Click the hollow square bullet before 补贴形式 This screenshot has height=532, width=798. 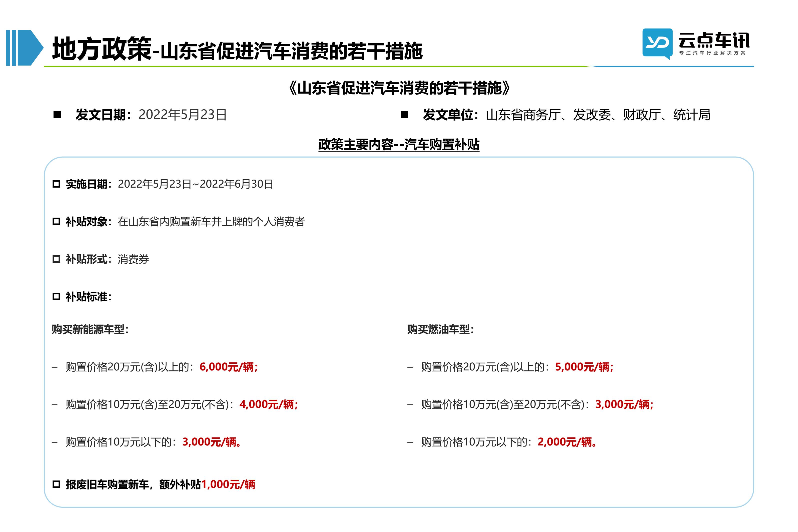click(56, 259)
